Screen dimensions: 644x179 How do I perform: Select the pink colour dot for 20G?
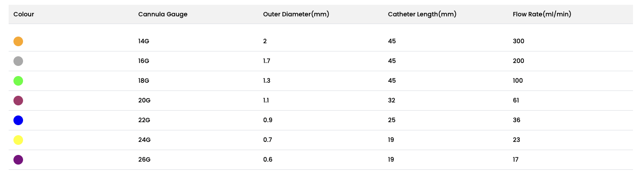tap(18, 101)
